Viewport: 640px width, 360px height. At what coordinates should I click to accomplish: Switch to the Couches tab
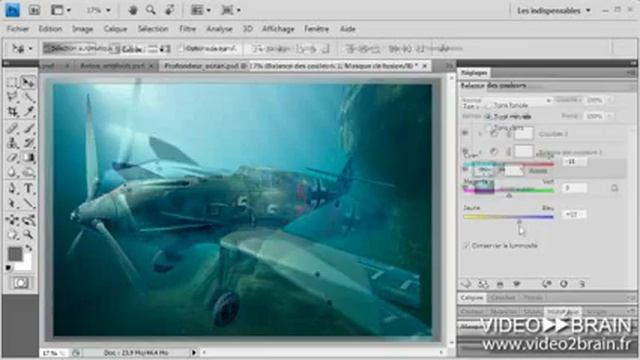coord(503,298)
